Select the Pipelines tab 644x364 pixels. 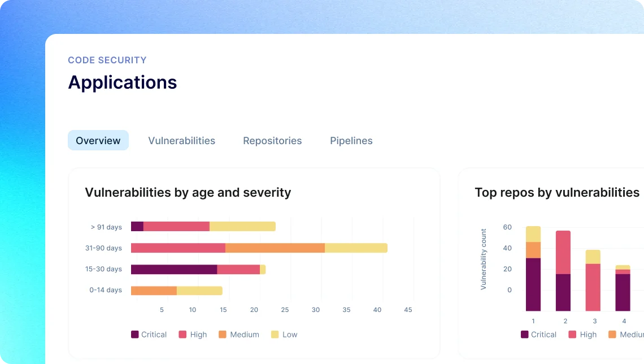(x=351, y=141)
